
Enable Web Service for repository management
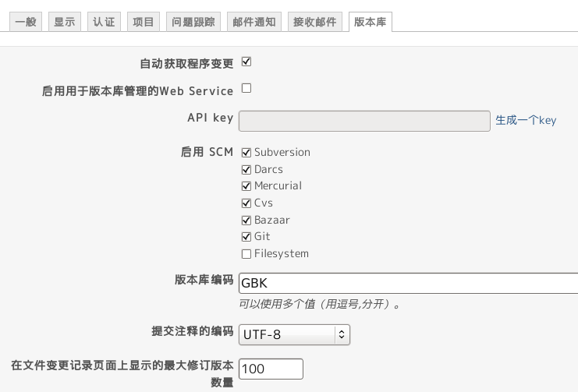(x=246, y=88)
